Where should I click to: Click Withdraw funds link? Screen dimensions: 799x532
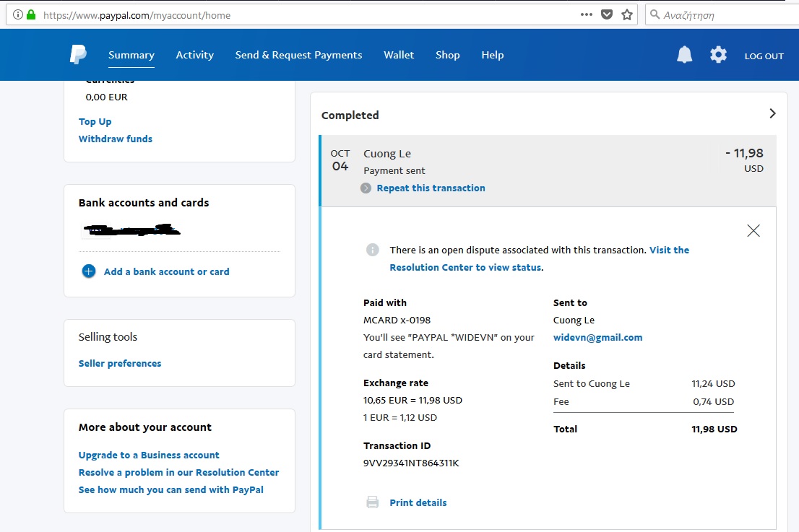[115, 139]
